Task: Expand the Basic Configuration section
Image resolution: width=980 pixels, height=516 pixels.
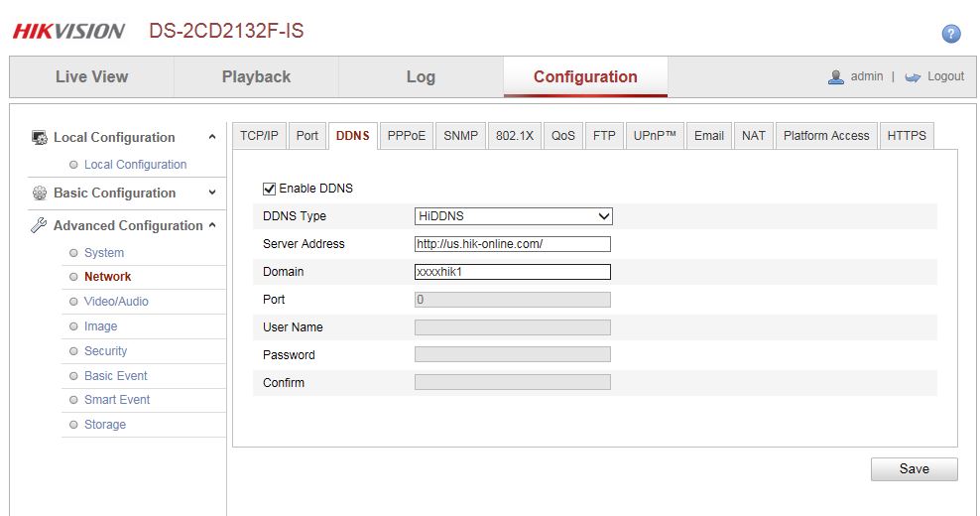Action: (x=212, y=193)
